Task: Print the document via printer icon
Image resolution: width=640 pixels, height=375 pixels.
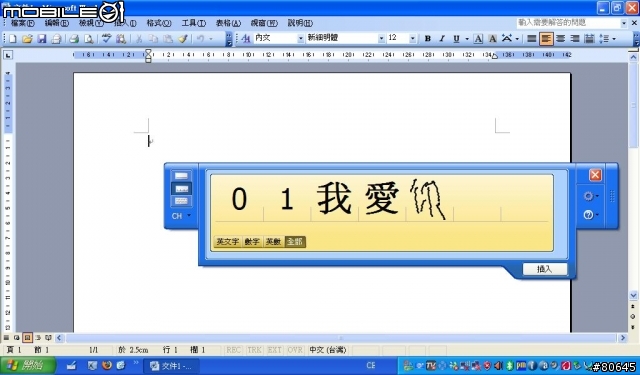Action: (x=74, y=39)
